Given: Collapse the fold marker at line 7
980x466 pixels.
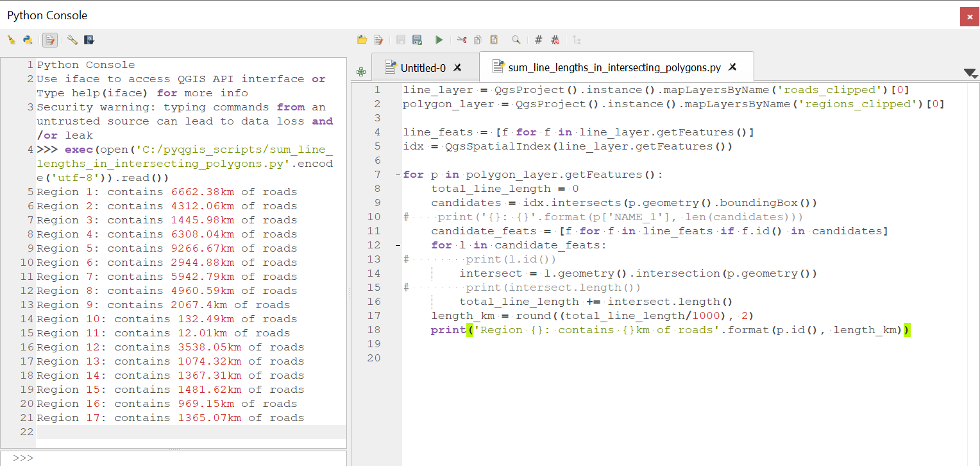Looking at the screenshot, I should [x=398, y=175].
